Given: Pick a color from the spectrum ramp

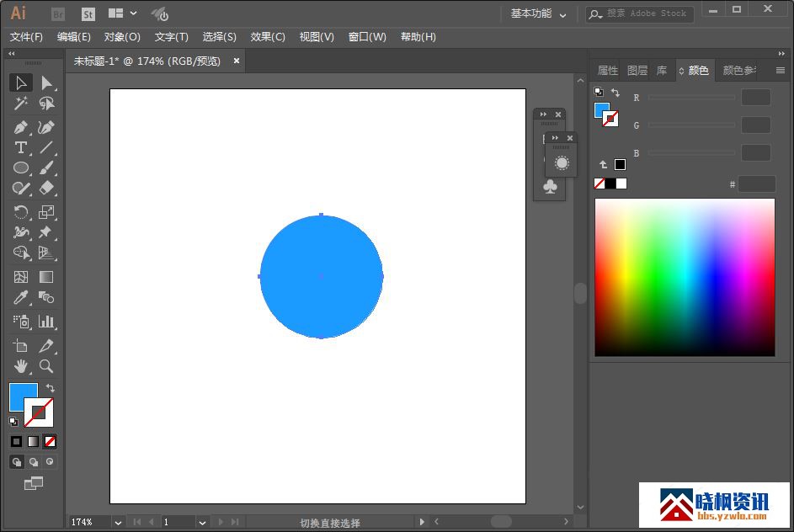Looking at the screenshot, I should (x=684, y=276).
